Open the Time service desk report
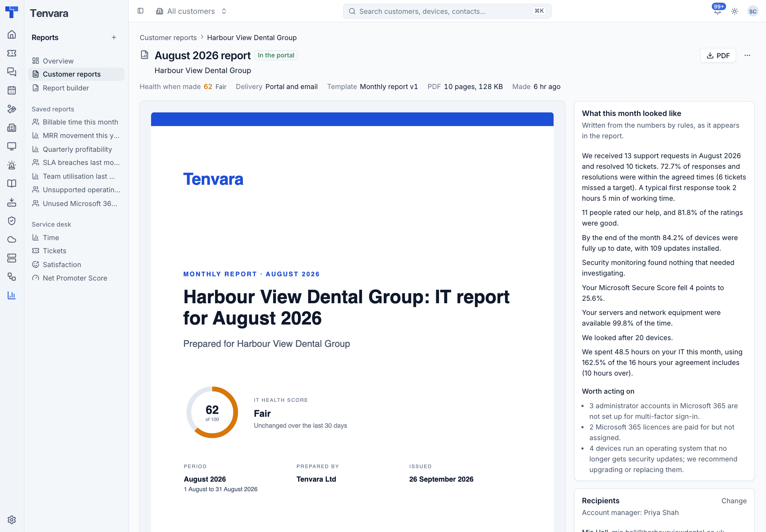The image size is (766, 532). coord(76,238)
